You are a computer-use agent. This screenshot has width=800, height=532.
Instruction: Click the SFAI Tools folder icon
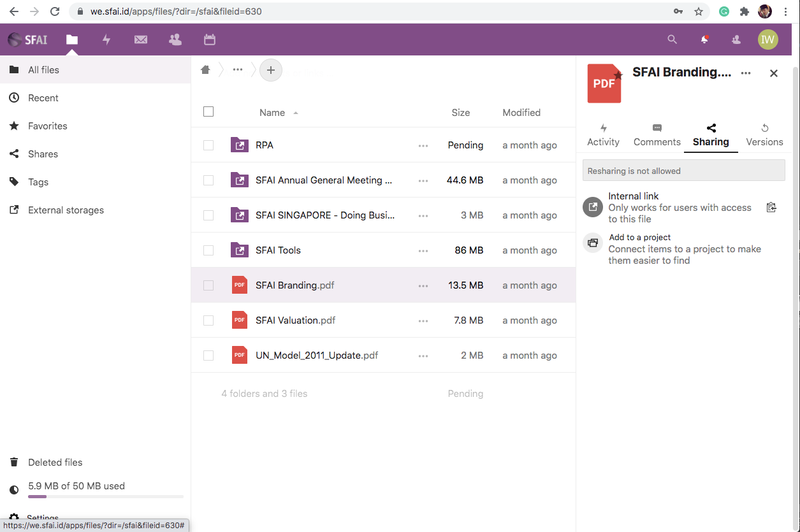click(240, 250)
